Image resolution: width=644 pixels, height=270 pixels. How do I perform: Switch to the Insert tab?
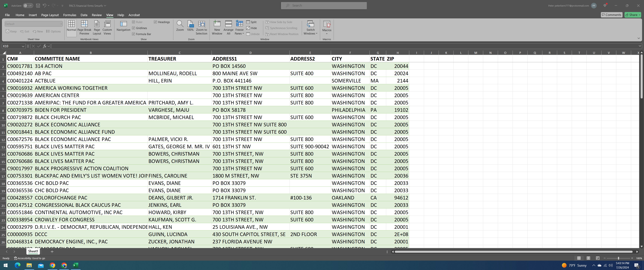coord(33,15)
